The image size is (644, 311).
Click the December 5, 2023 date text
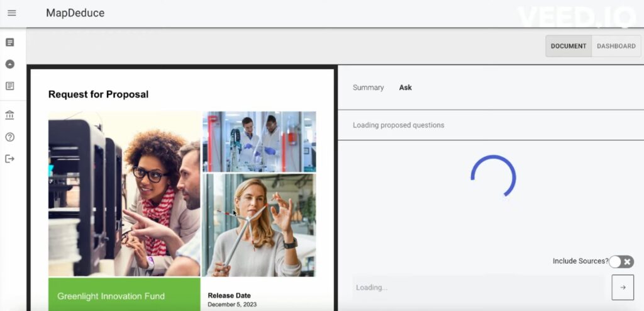point(232,305)
